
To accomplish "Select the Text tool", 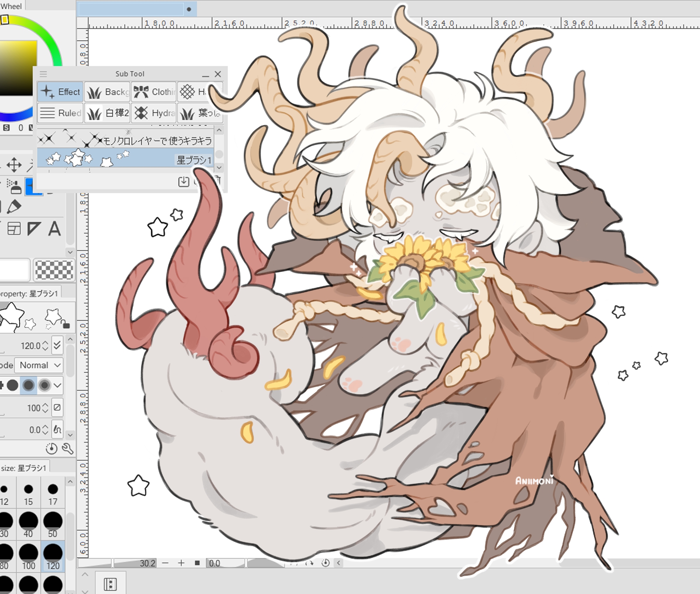I will 54,229.
